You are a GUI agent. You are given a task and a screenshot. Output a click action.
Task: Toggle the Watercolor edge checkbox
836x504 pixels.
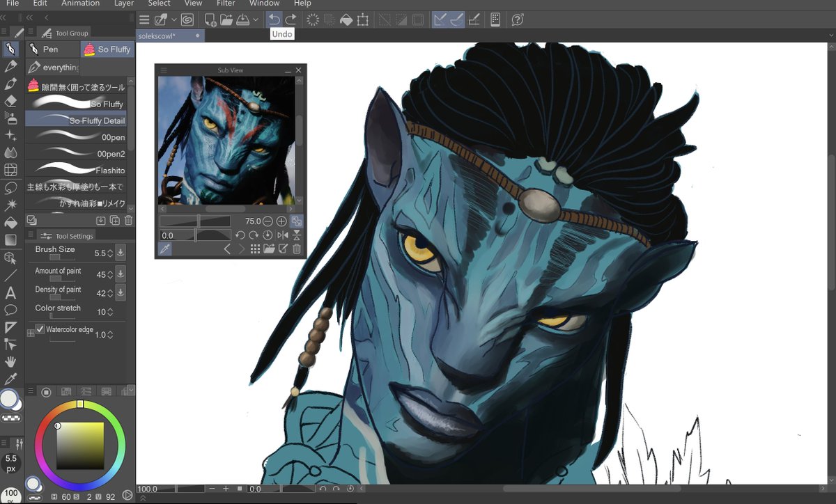pos(40,329)
